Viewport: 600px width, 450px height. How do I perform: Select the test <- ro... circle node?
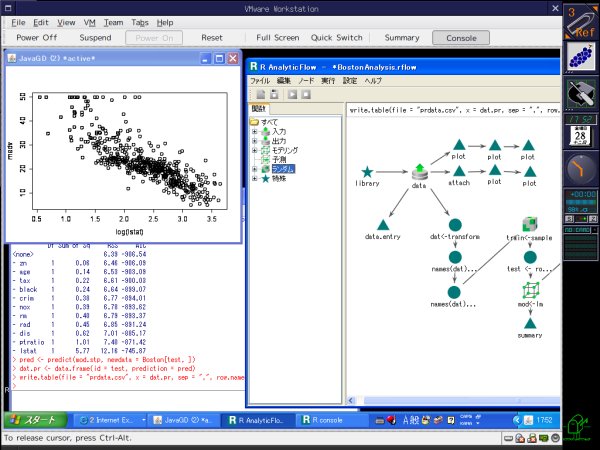coord(530,257)
